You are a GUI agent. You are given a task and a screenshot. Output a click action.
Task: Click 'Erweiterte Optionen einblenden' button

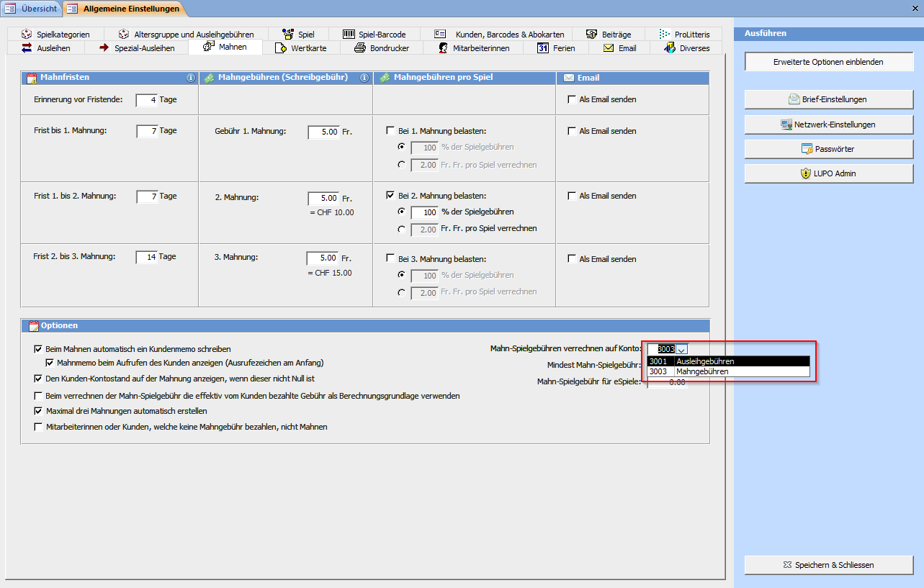pos(828,62)
